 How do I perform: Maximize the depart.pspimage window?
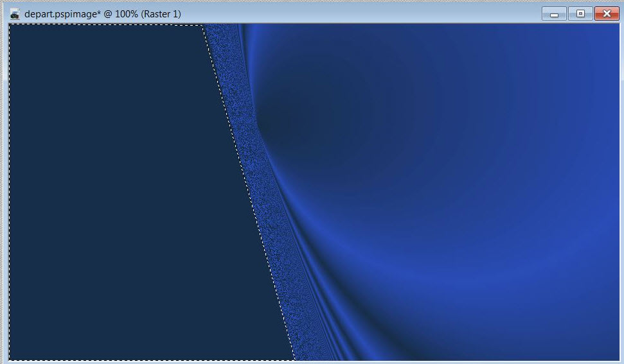tap(580, 13)
